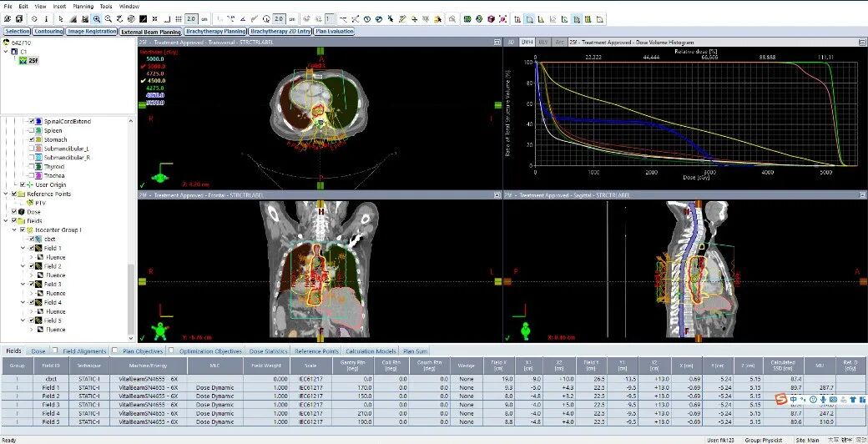Click the magnifier icon after yellow star icon

point(452,19)
